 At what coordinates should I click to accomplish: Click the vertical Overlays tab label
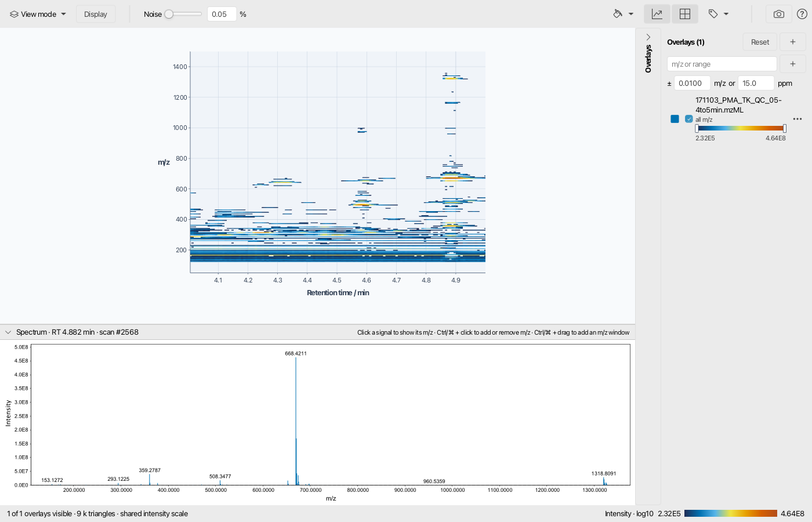648,59
